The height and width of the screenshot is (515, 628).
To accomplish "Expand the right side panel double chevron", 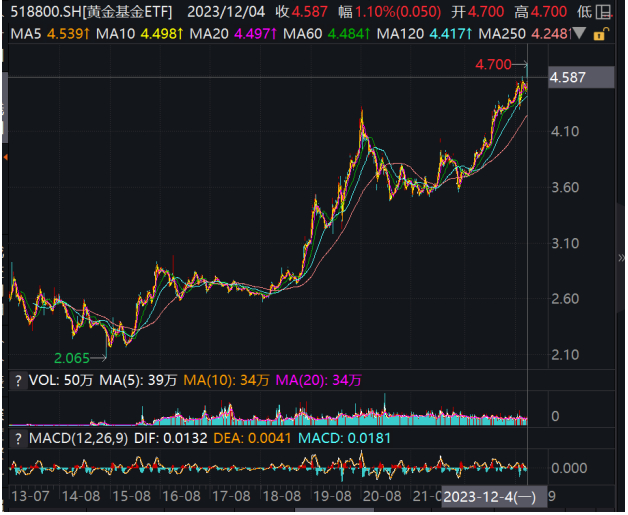I will (621, 258).
